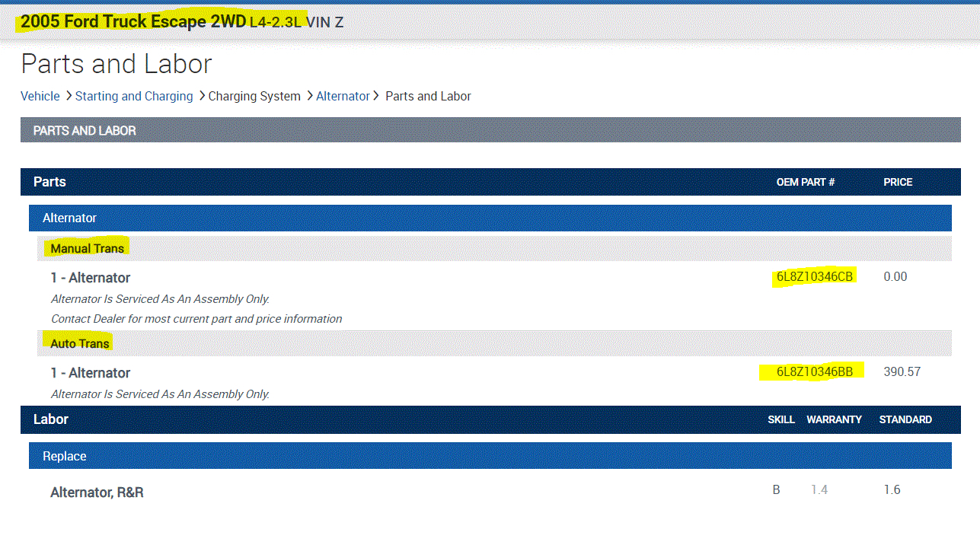Click the PRICE column header

898,182
